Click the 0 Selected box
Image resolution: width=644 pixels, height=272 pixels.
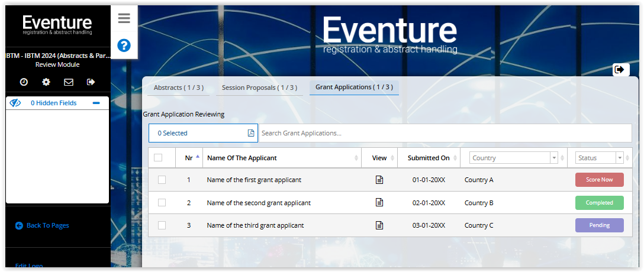(203, 133)
